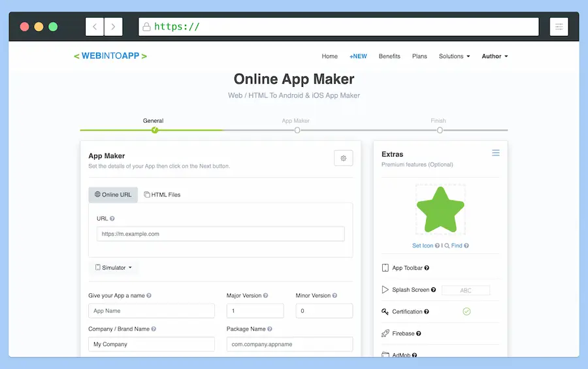Image resolution: width=588 pixels, height=369 pixels.
Task: Click the red window close dot
Action: pyautogui.click(x=24, y=27)
